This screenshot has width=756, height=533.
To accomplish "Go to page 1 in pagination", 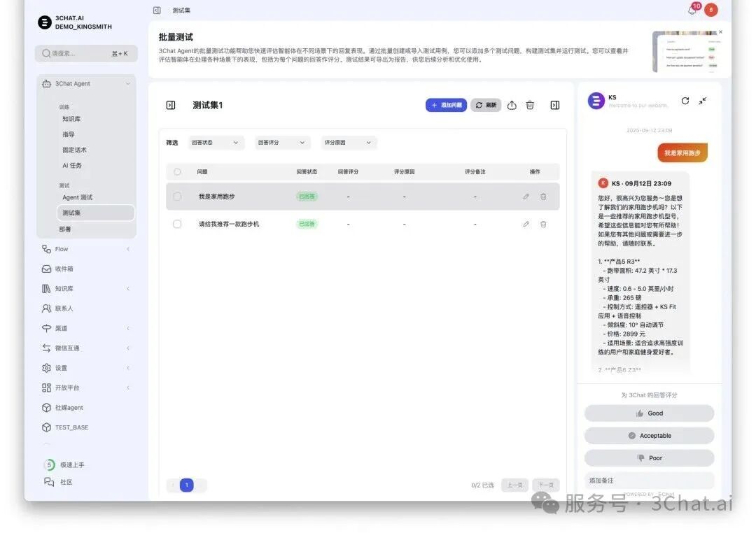I will click(187, 485).
